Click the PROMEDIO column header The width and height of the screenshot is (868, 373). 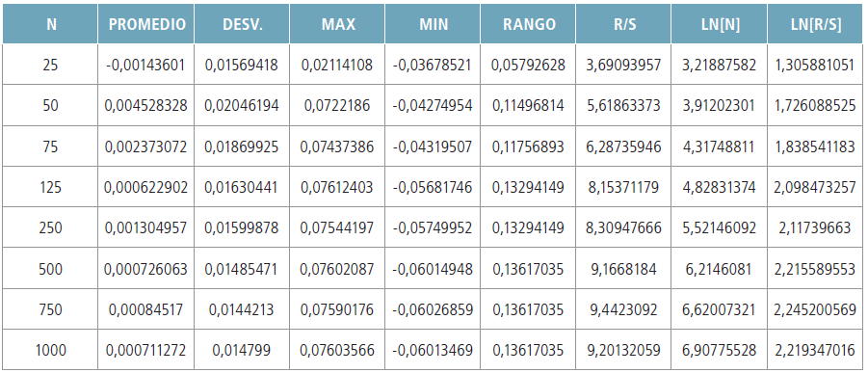(x=146, y=24)
